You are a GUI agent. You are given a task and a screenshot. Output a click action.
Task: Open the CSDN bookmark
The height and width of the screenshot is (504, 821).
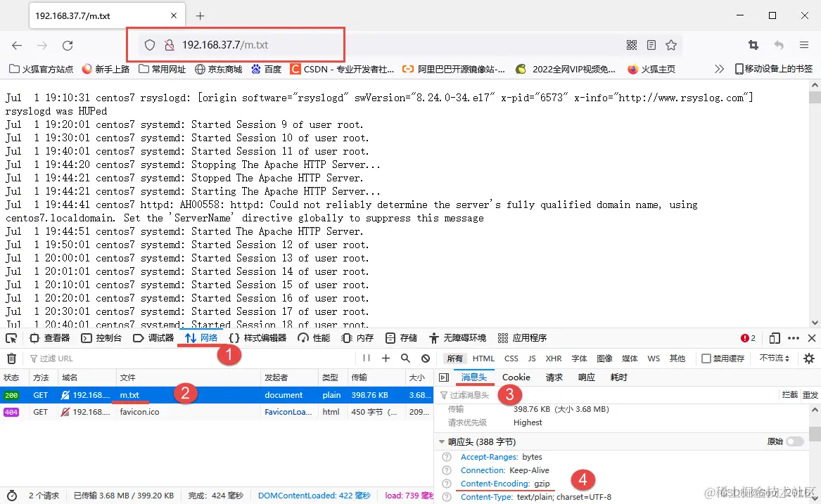pos(342,69)
